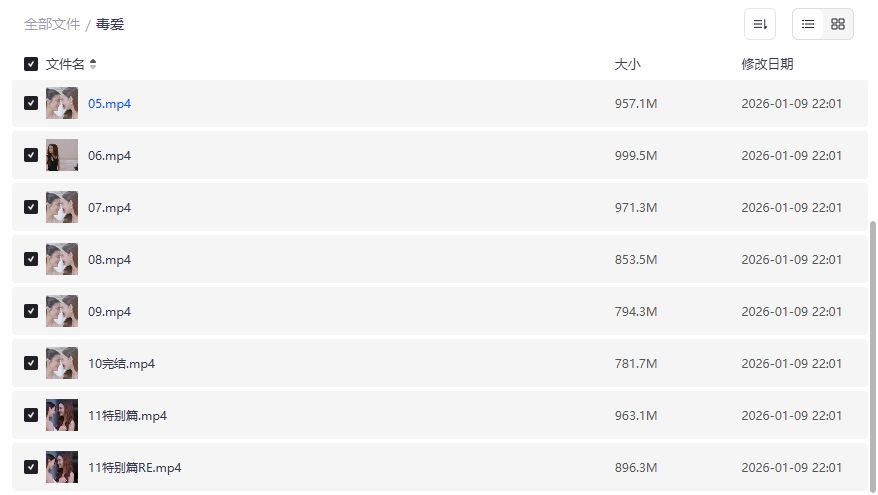This screenshot has width=878, height=495.
Task: Open the 08.mp4 file name
Action: click(110, 259)
